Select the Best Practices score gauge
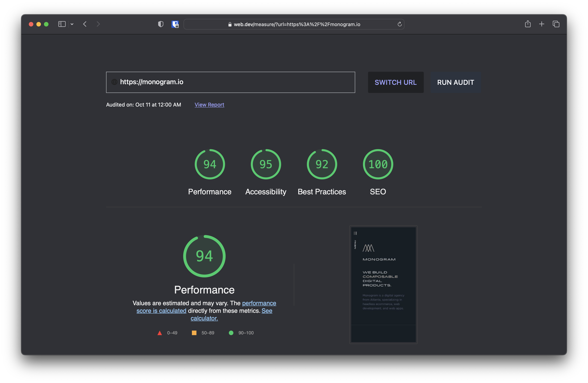 tap(322, 164)
